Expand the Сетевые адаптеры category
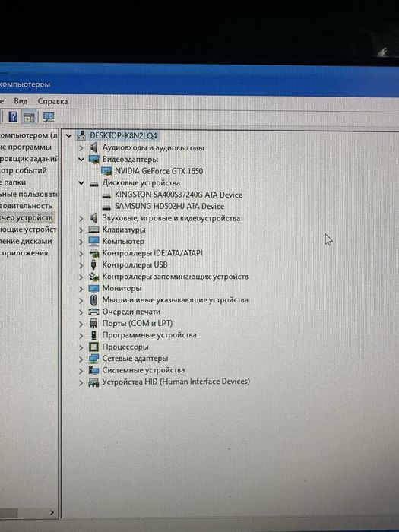The height and width of the screenshot is (532, 399). [x=81, y=359]
